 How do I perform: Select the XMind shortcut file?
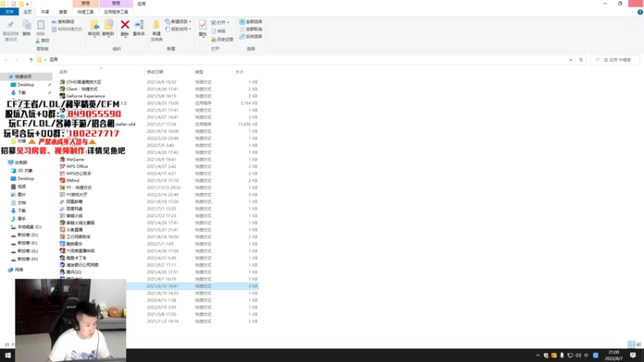coord(72,180)
